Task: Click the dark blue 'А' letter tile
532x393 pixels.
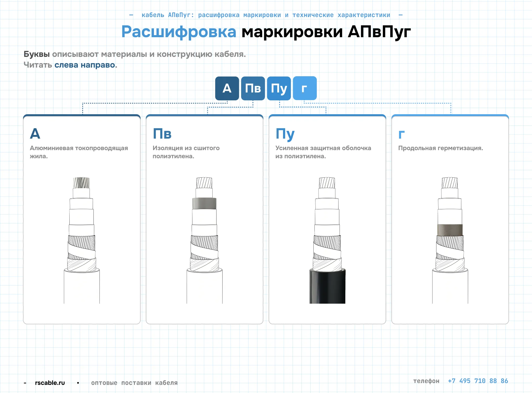Action: point(227,88)
